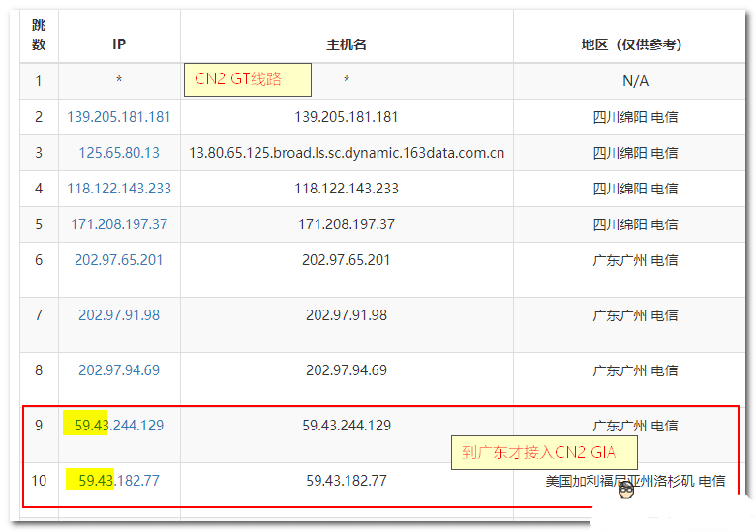Image resolution: width=756 pixels, height=532 pixels.
Task: Click the blue 118.122.143.233 IP link
Action: coord(119,189)
